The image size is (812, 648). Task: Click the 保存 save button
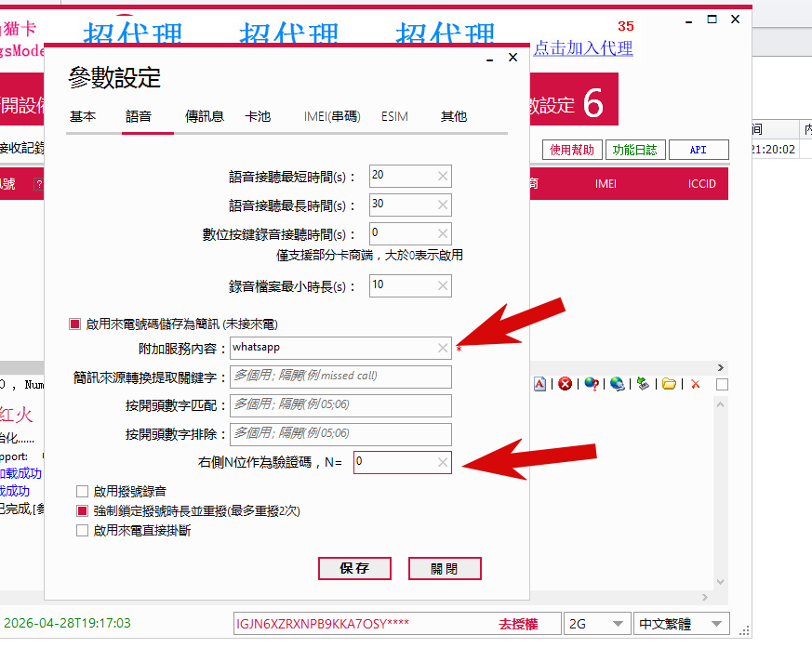[x=354, y=568]
